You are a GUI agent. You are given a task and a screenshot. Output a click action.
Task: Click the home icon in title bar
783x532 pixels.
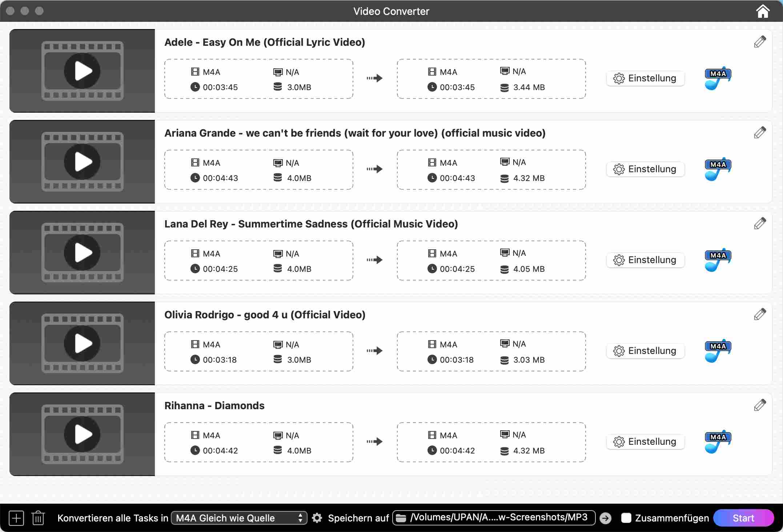click(763, 11)
